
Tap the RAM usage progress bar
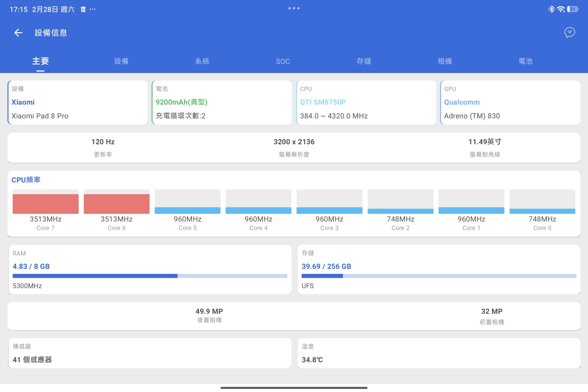[x=150, y=276]
